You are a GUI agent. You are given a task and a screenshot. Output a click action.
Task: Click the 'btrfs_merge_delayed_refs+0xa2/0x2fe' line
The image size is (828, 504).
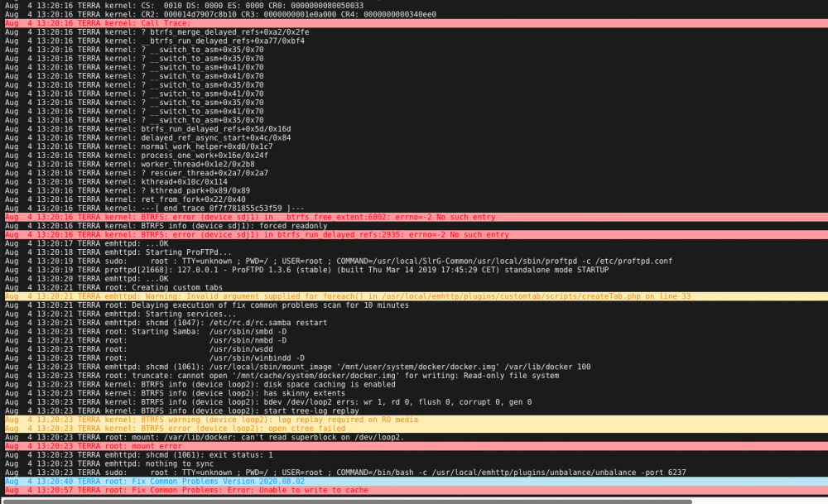(157, 32)
